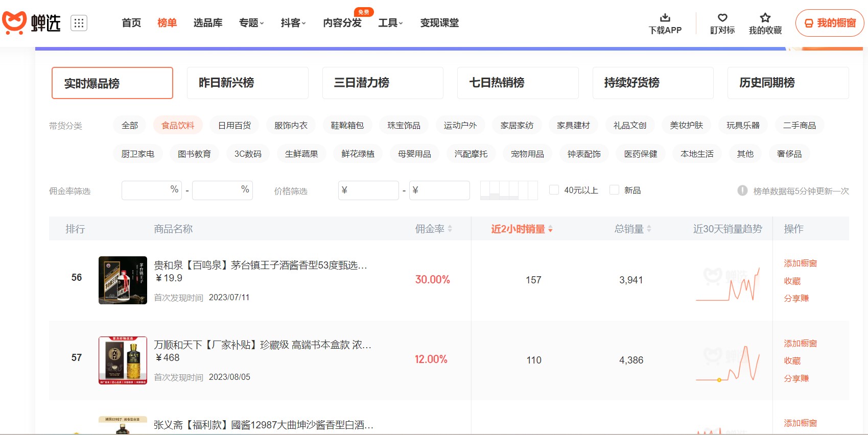
Task: Open 选品库 in top navigation
Action: [208, 23]
